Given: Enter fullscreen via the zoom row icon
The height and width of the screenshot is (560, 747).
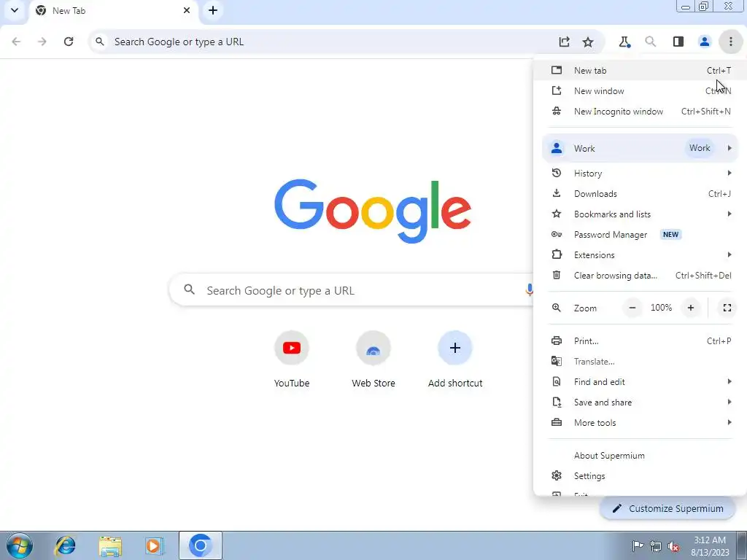Looking at the screenshot, I should [727, 308].
